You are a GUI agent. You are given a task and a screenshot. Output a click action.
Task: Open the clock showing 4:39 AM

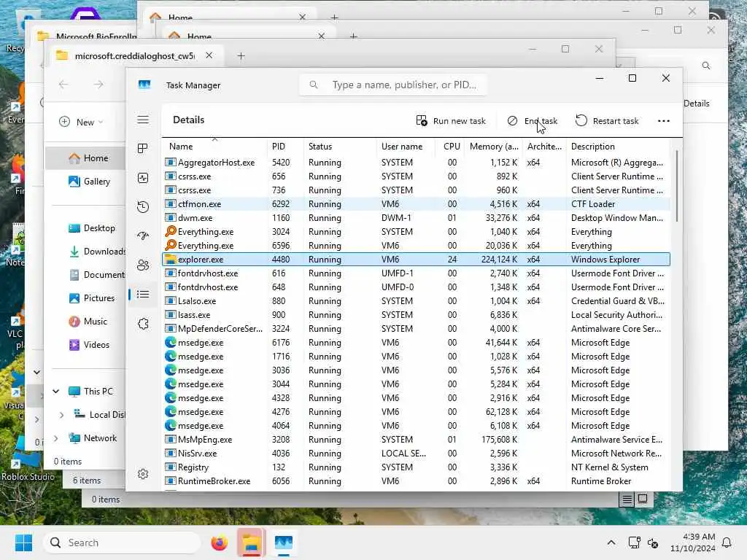click(693, 542)
